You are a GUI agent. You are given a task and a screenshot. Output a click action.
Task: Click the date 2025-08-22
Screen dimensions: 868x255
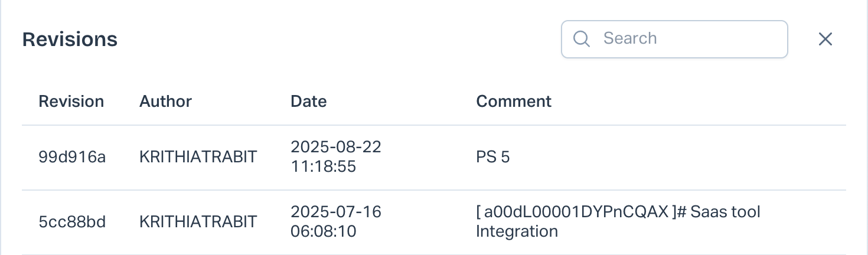point(335,148)
